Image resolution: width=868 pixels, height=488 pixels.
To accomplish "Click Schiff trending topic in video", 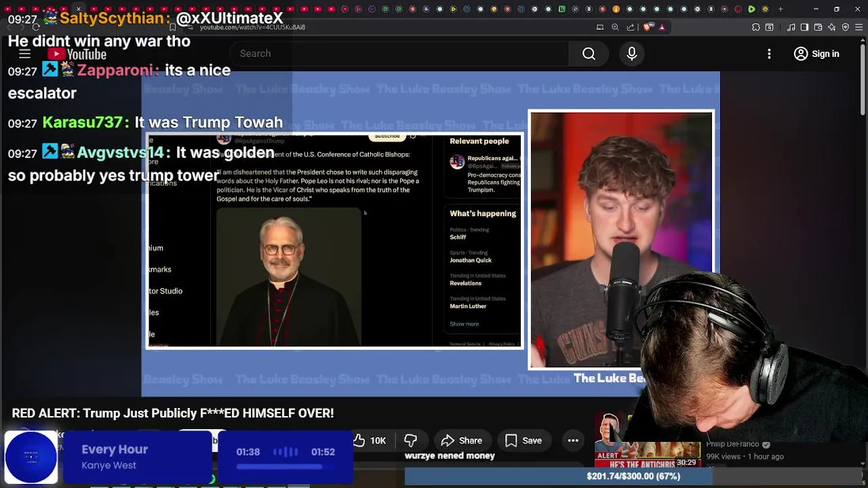I will point(458,237).
